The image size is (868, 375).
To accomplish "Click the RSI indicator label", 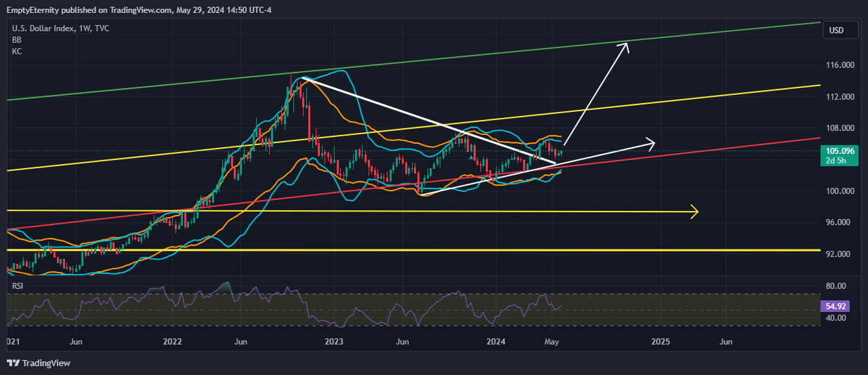I will 18,287.
